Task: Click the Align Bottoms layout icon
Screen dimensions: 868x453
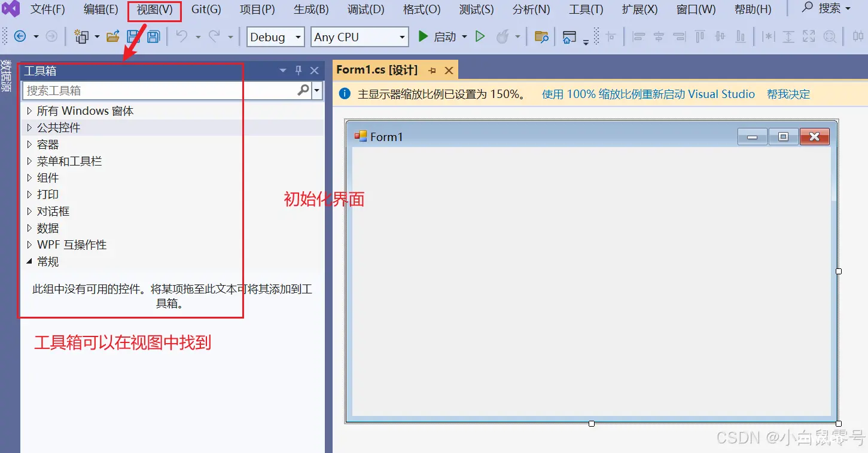Action: 741,36
